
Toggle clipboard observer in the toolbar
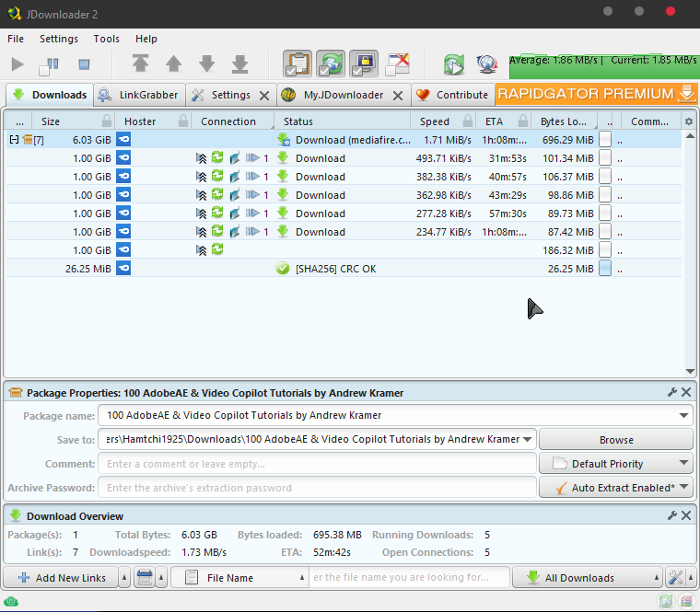(x=297, y=64)
